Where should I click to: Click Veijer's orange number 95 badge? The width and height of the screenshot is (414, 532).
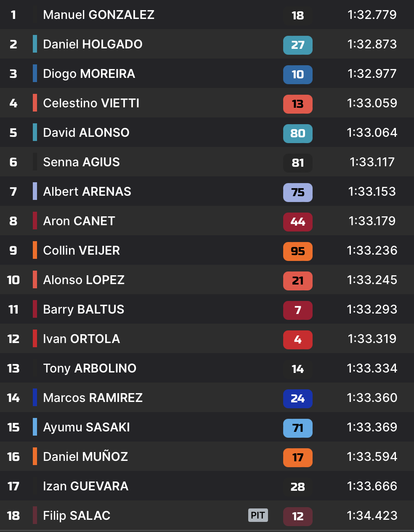(x=297, y=251)
